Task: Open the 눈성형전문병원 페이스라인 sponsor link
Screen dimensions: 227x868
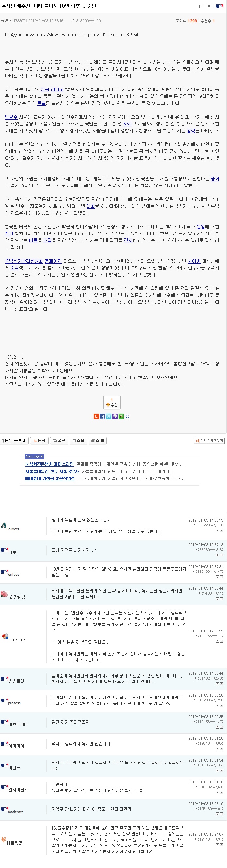Action: [x=49, y=464]
